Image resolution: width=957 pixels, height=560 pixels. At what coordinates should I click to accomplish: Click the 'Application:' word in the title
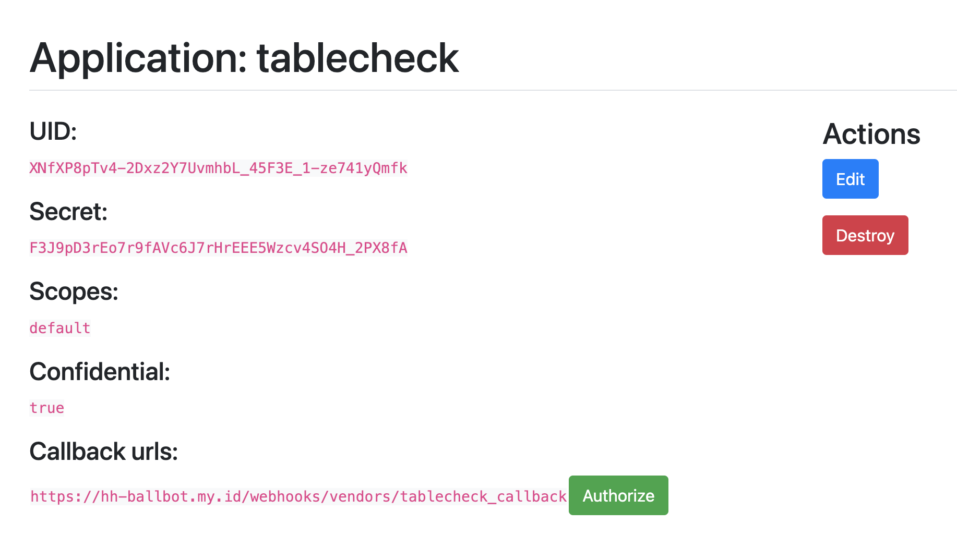[138, 58]
